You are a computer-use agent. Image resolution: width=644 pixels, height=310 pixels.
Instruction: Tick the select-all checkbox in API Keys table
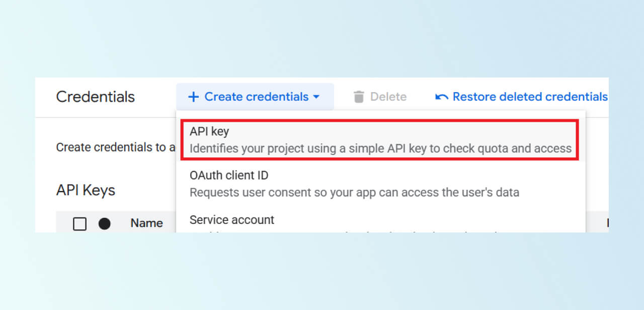80,223
